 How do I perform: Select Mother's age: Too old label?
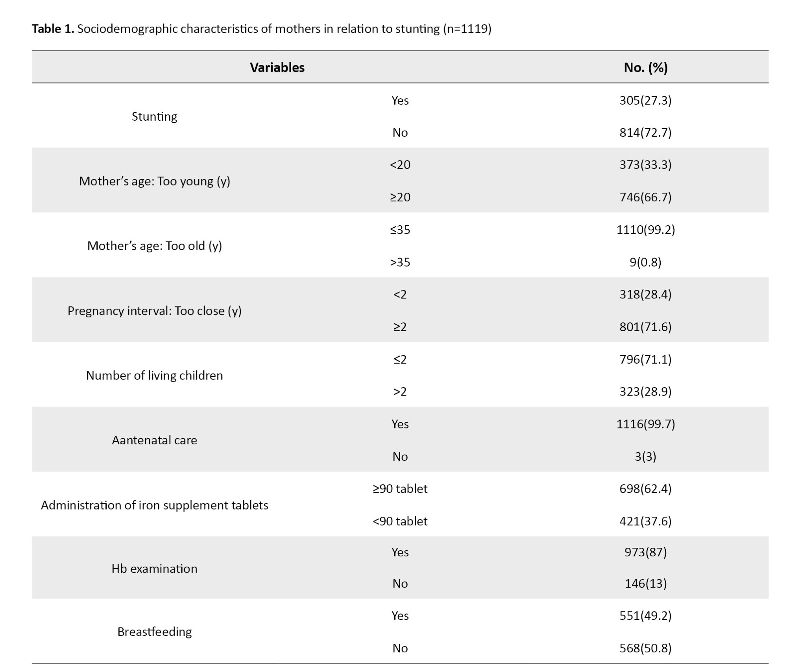tap(154, 246)
